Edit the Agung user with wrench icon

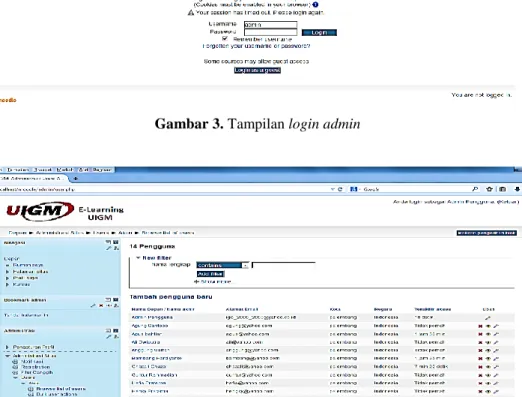click(x=496, y=326)
